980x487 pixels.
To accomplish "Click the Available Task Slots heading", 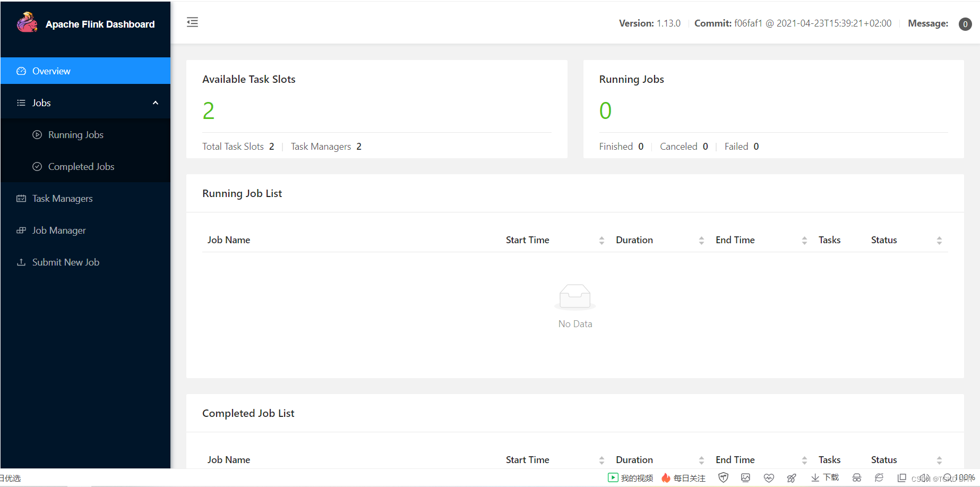I will [249, 79].
